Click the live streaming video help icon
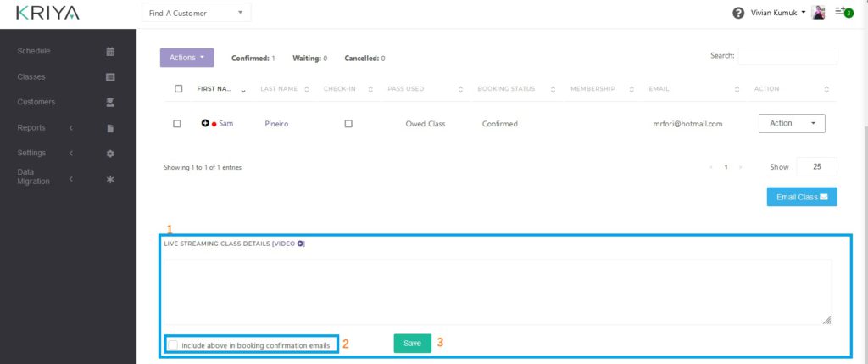 pyautogui.click(x=300, y=244)
